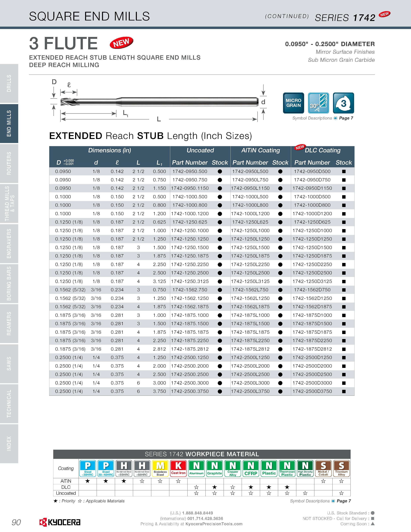Select part number 1742-1562L1250

click(250, 298)
